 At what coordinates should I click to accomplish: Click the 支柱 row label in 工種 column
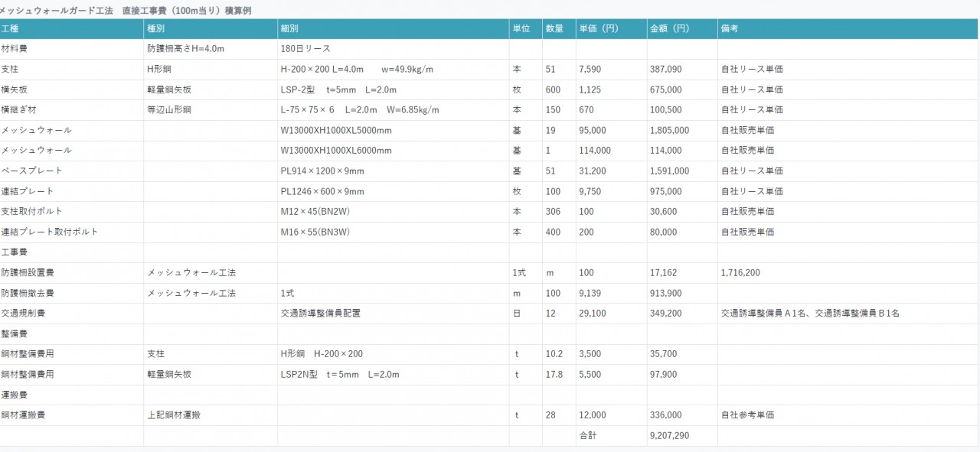coord(11,69)
